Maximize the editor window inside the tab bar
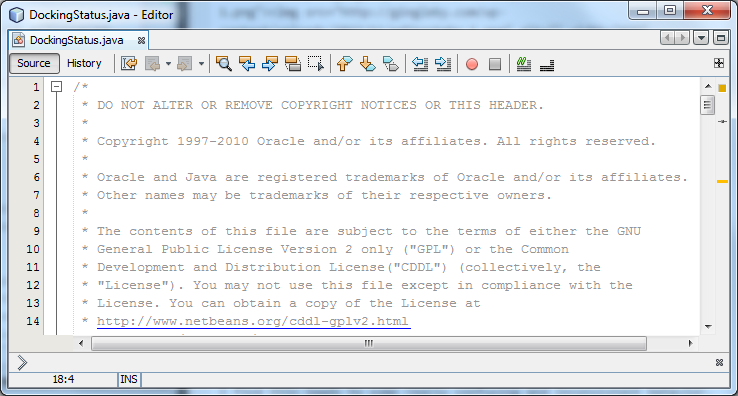The width and height of the screenshot is (738, 396). [721, 38]
